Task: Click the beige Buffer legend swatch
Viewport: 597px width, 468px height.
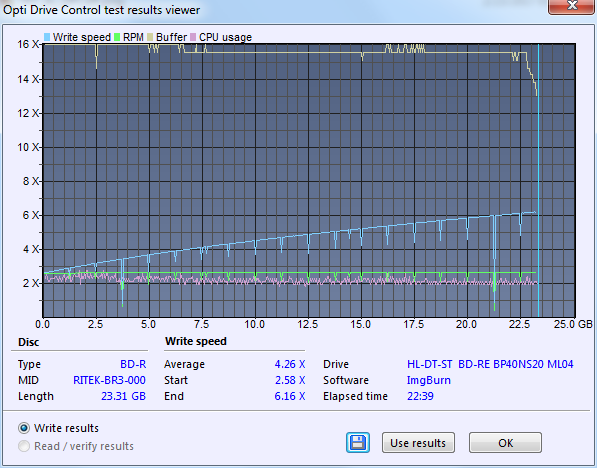Action: click(150, 37)
